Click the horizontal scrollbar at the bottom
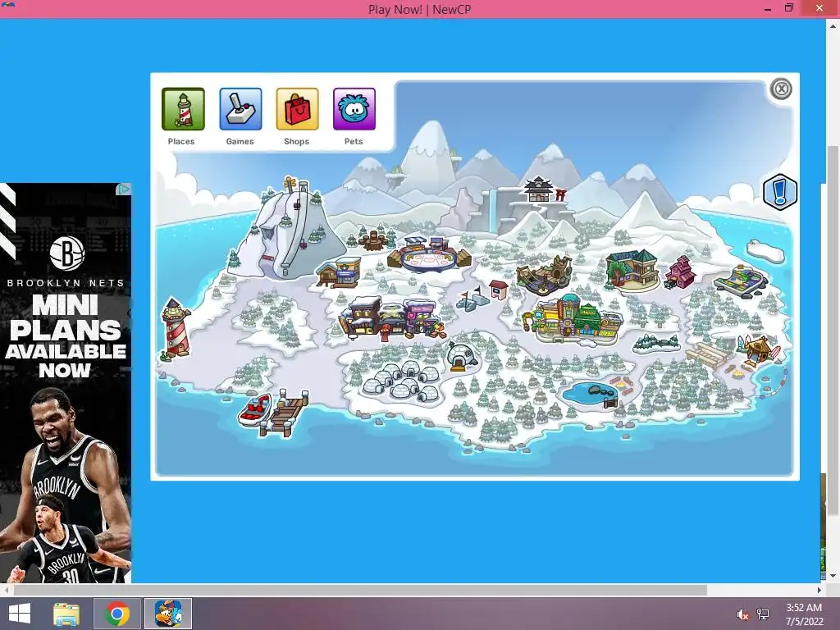 (x=360, y=590)
